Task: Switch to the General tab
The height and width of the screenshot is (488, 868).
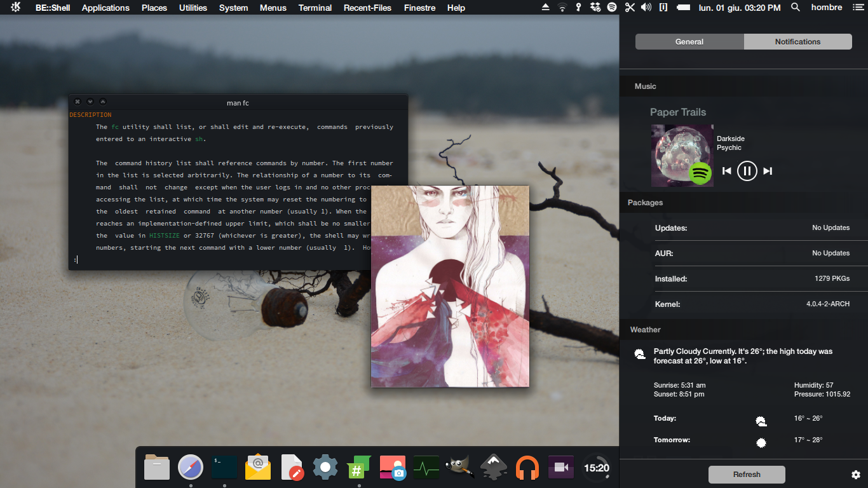Action: 689,41
